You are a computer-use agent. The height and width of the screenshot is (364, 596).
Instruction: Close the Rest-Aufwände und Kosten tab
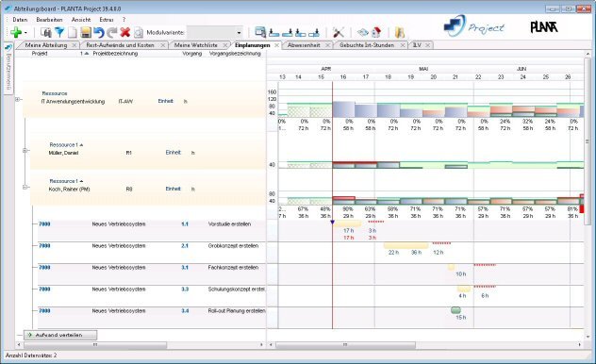click(x=163, y=45)
